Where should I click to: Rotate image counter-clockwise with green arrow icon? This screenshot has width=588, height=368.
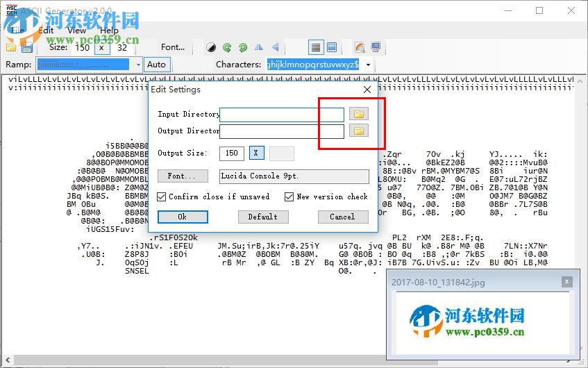click(227, 47)
